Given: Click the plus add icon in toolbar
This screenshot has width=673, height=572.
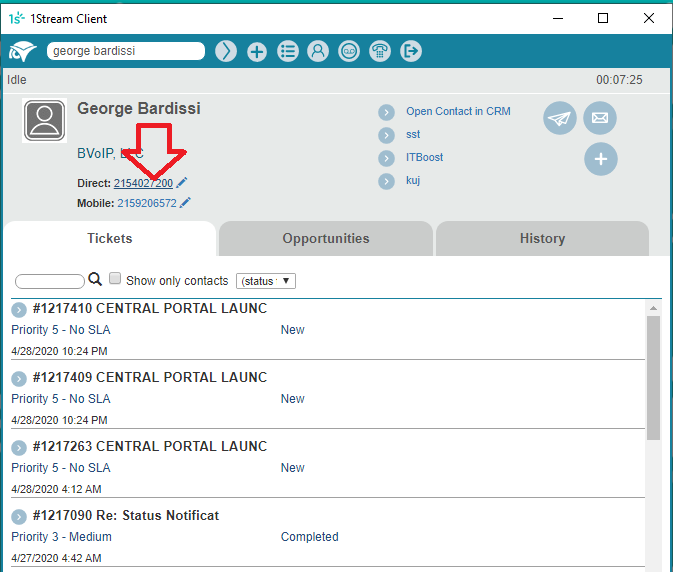Looking at the screenshot, I should pos(257,52).
